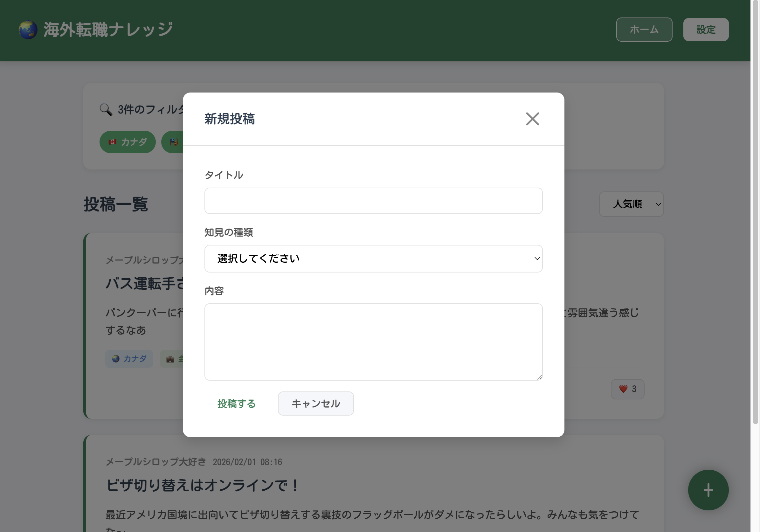Click the chevron arrow of 選択してください select
Image resolution: width=760 pixels, height=532 pixels.
point(537,259)
